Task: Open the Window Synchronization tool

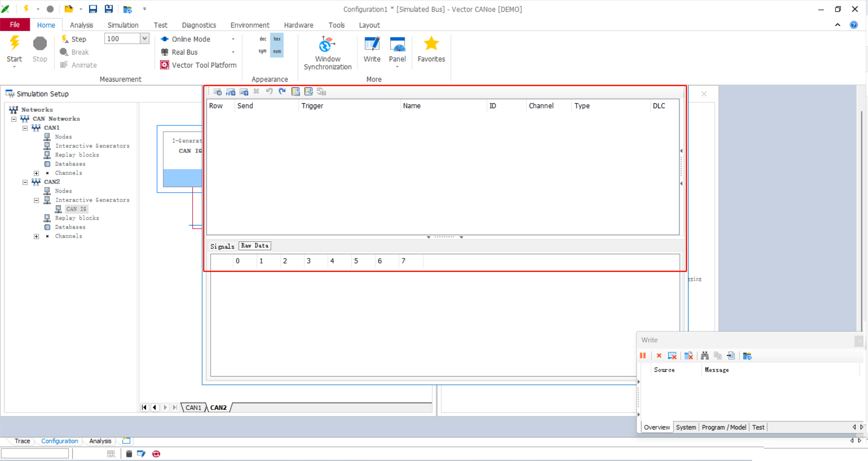Action: (x=328, y=53)
